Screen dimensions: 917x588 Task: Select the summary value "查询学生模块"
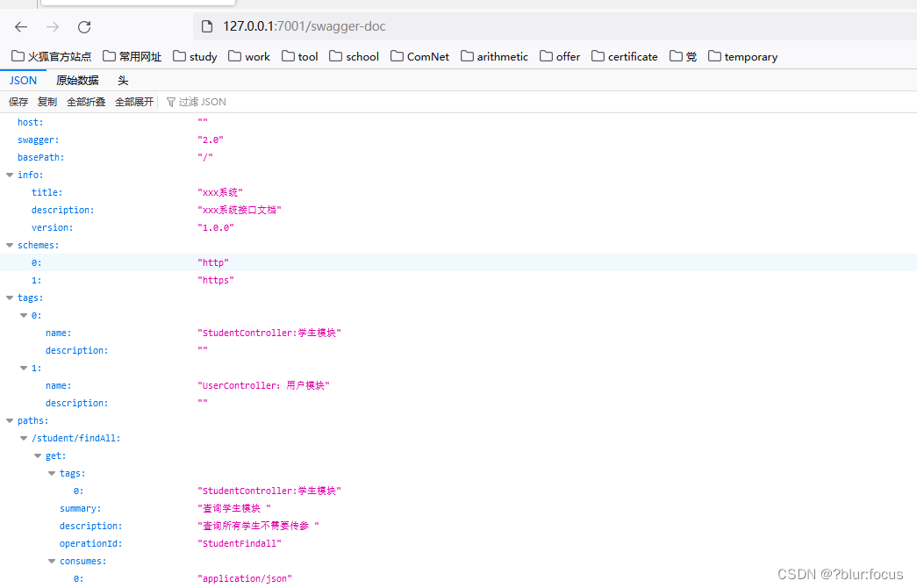[x=234, y=508]
